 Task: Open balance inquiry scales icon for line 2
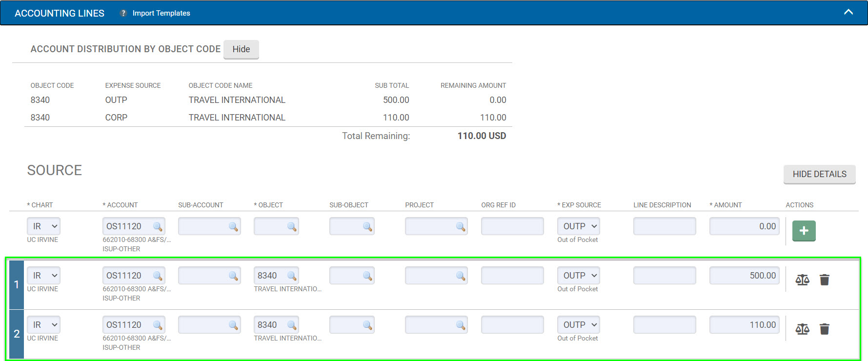(802, 329)
